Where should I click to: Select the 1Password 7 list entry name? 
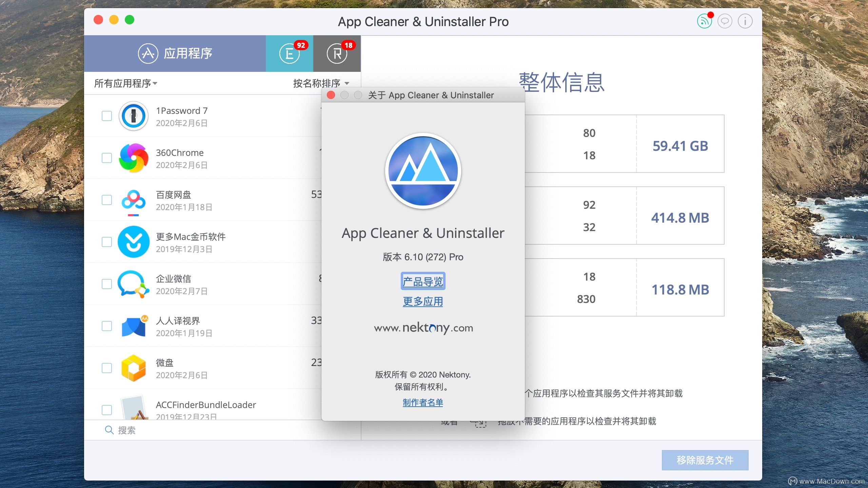(x=182, y=111)
